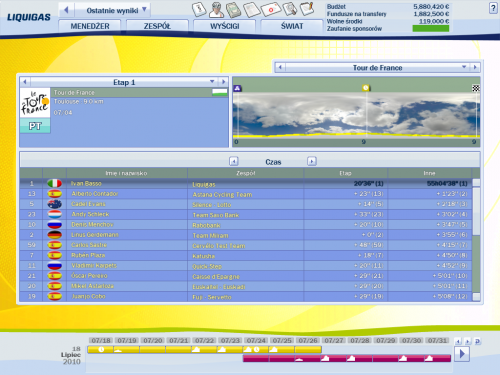Open the cash stack finances icon
The height and width of the screenshot is (375, 500).
(x=234, y=10)
